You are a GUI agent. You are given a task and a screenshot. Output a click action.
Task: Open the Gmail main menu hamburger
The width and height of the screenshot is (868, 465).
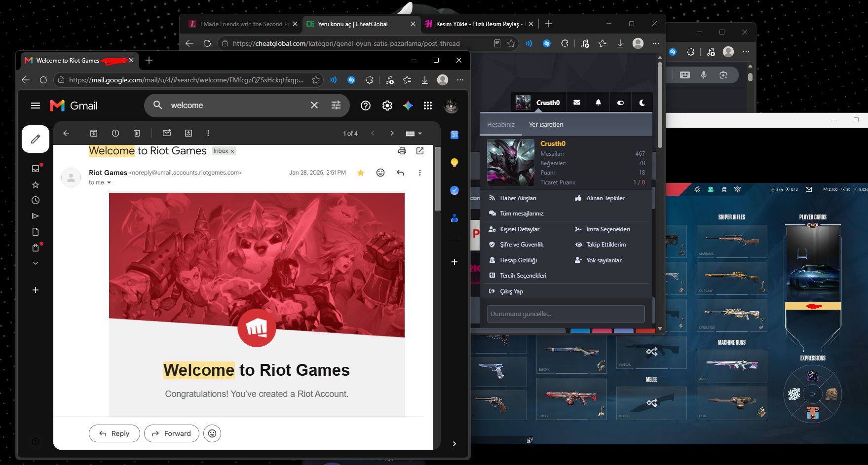(36, 106)
